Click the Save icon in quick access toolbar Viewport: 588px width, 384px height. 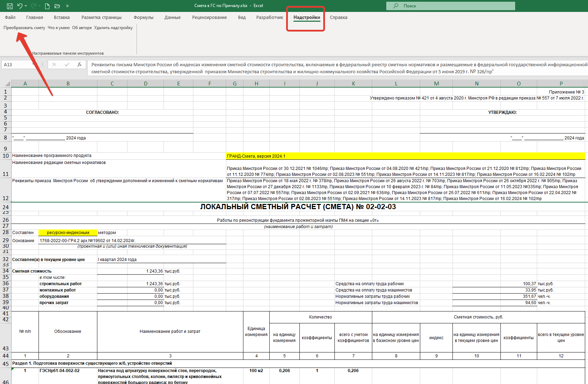click(x=10, y=6)
